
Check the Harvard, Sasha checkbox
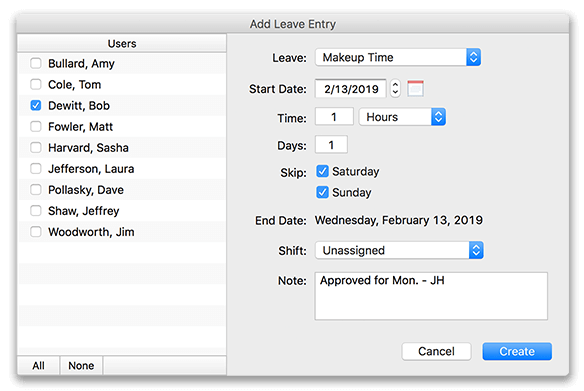pos(36,147)
